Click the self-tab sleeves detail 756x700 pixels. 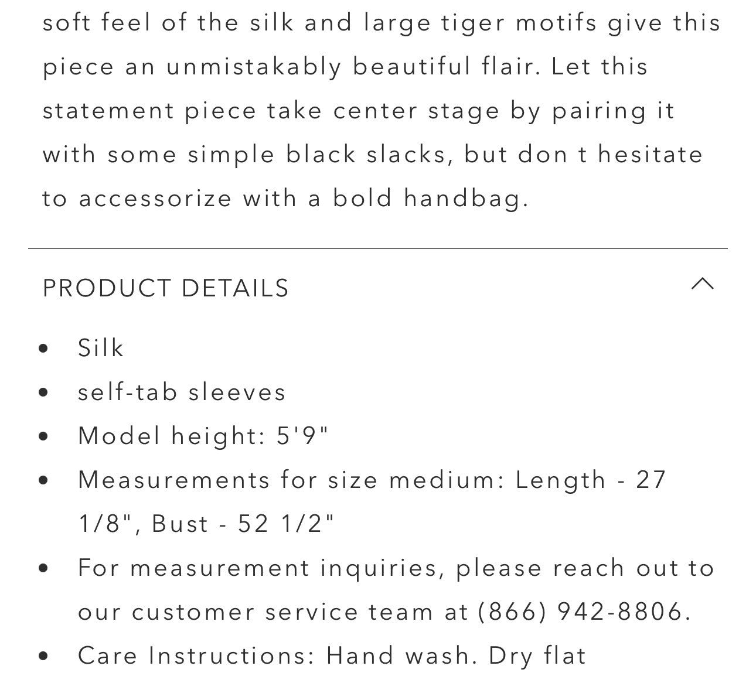[182, 392]
